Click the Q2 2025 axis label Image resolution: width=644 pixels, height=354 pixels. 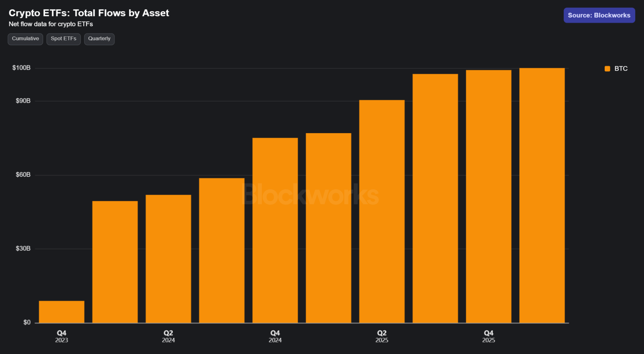pyautogui.click(x=382, y=336)
